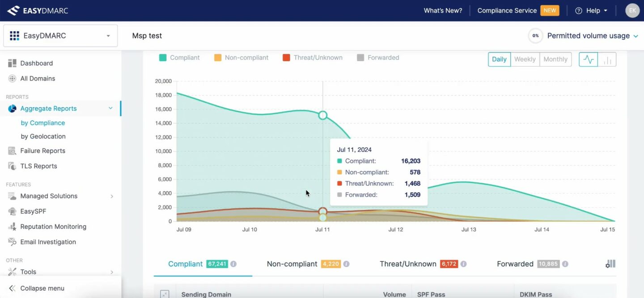The width and height of the screenshot is (644, 298).
Task: Switch to the Compliant tab
Action: pyautogui.click(x=203, y=264)
